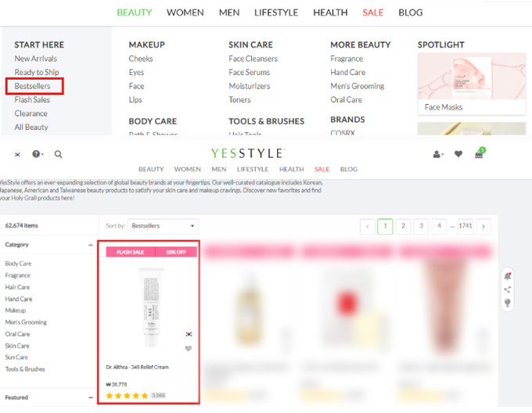The width and height of the screenshot is (532, 413).
Task: Open the Face Masks spotlight thumbnail
Action: point(472,84)
